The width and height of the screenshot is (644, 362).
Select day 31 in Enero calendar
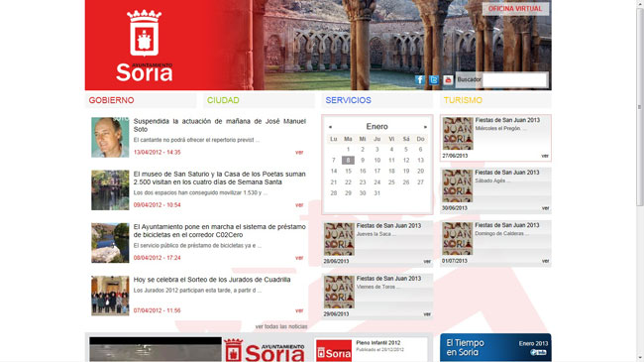377,193
